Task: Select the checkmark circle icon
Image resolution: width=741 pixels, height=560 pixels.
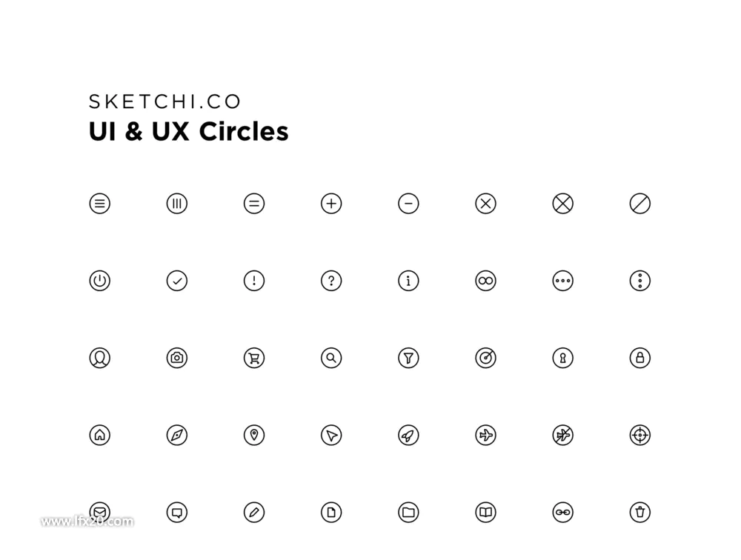Action: (x=177, y=281)
